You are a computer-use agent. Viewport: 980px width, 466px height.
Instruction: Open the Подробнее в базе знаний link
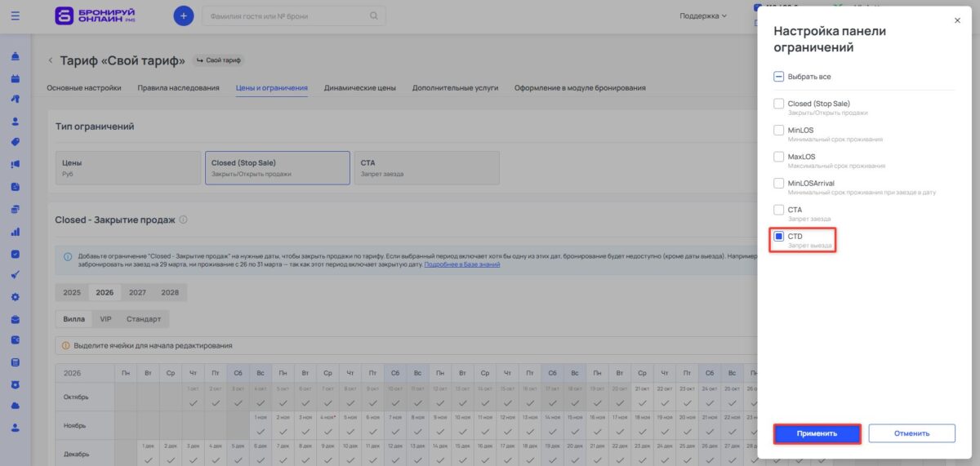tap(462, 264)
